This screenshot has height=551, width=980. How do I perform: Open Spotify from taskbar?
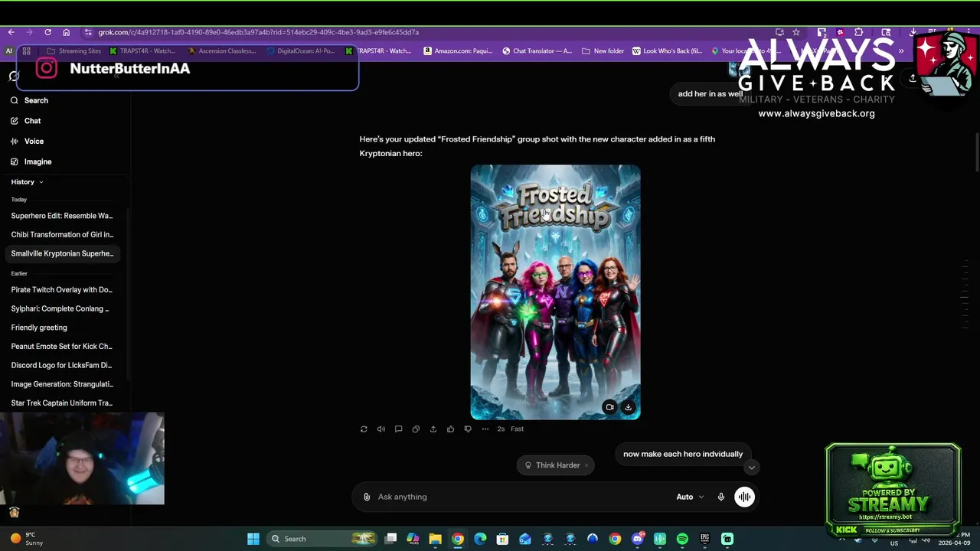[682, 539]
